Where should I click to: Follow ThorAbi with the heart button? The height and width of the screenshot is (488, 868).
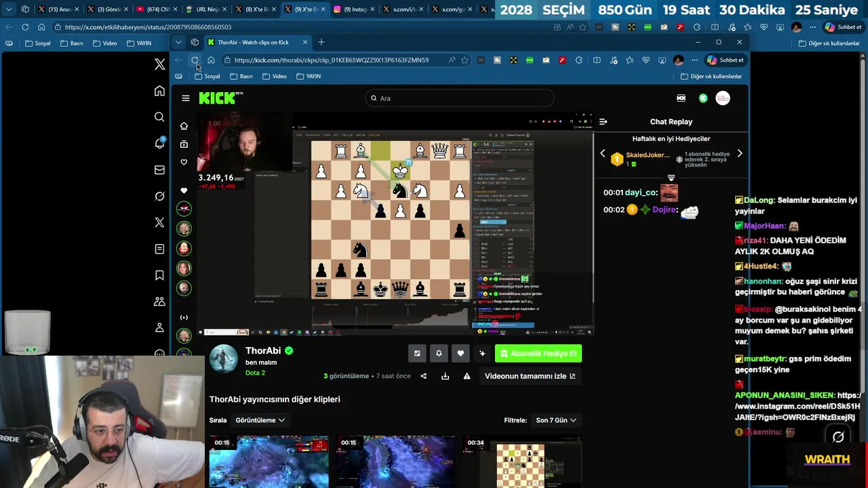click(460, 353)
